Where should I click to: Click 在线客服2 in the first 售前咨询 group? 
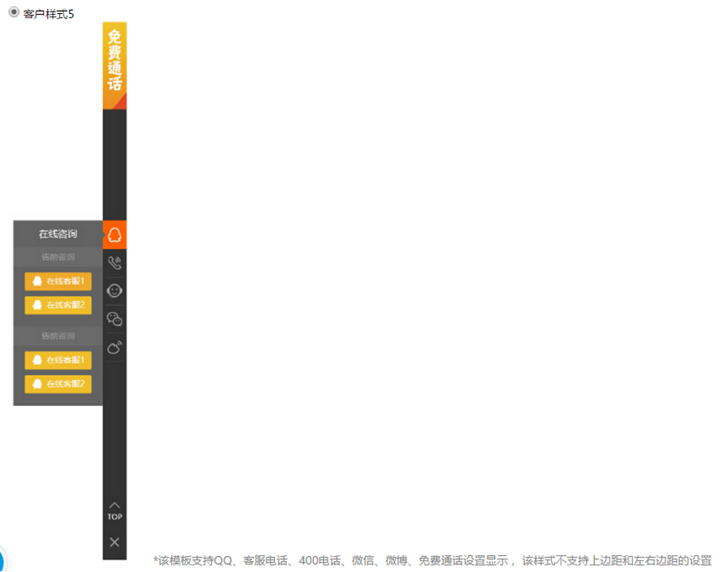coord(58,305)
